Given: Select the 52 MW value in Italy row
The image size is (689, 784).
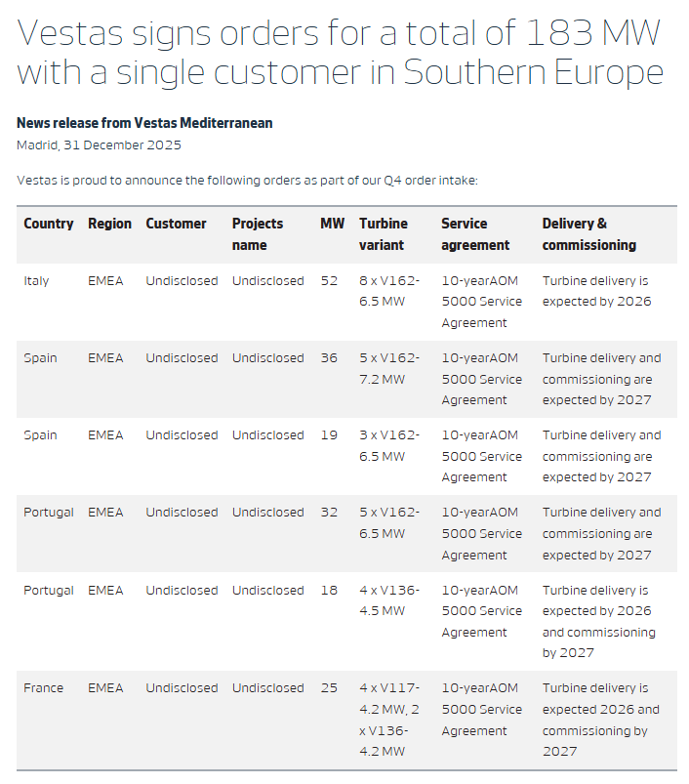Looking at the screenshot, I should pyautogui.click(x=329, y=281).
